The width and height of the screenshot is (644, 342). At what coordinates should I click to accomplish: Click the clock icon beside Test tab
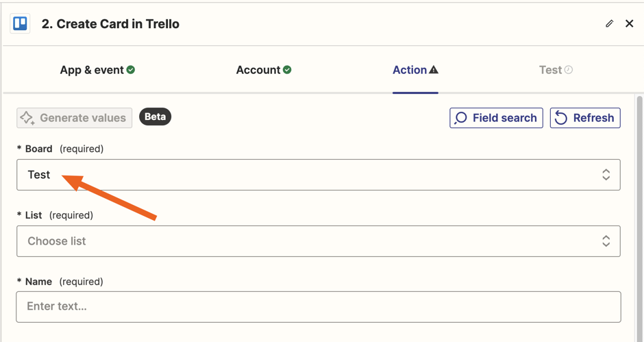(x=569, y=70)
